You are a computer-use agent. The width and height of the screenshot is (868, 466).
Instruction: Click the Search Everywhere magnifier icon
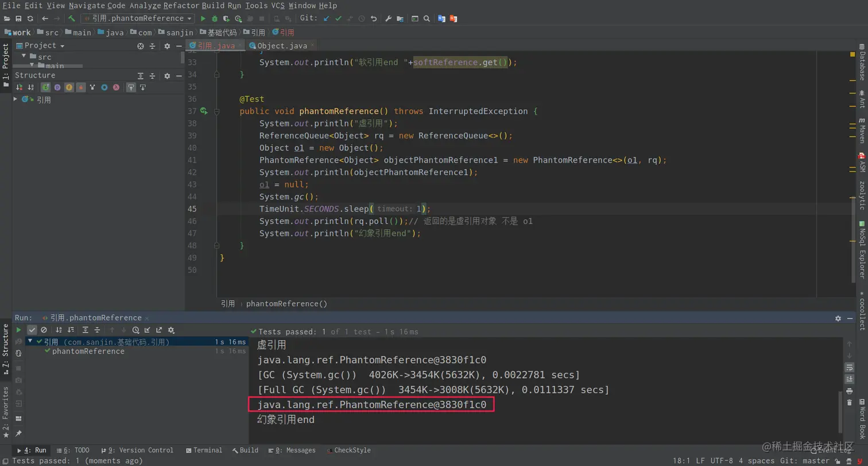click(x=427, y=19)
